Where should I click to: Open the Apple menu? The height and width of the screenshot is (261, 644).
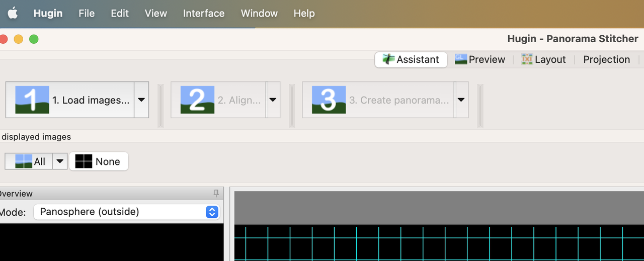12,14
